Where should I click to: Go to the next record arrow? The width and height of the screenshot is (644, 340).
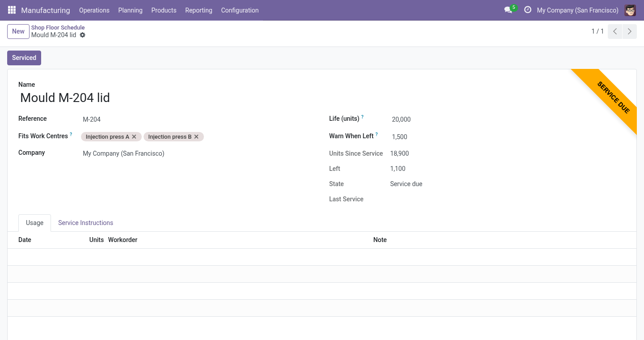click(630, 31)
